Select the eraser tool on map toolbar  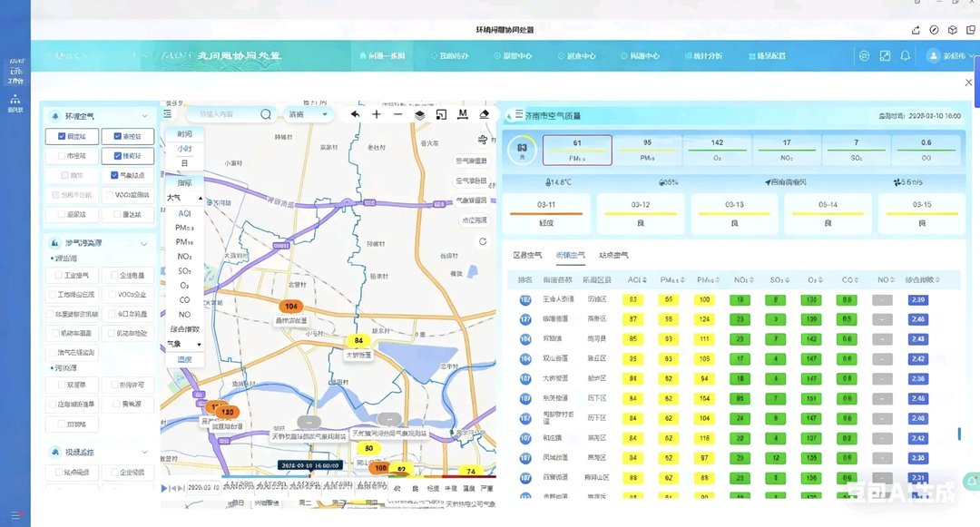pyautogui.click(x=484, y=114)
